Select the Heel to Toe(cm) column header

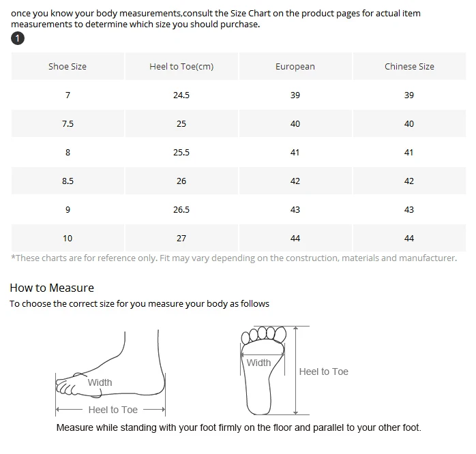point(181,66)
